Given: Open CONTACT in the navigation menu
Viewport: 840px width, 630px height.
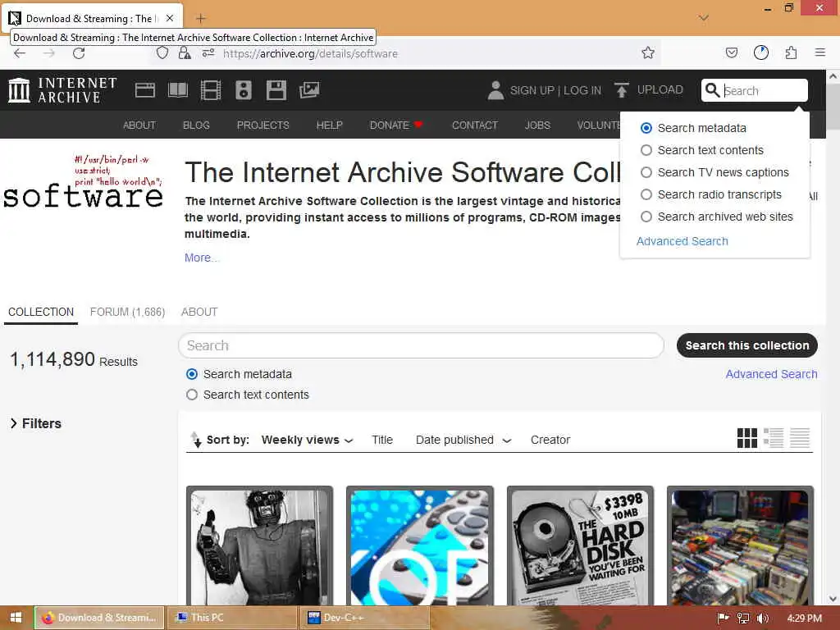Looking at the screenshot, I should coord(475,125).
